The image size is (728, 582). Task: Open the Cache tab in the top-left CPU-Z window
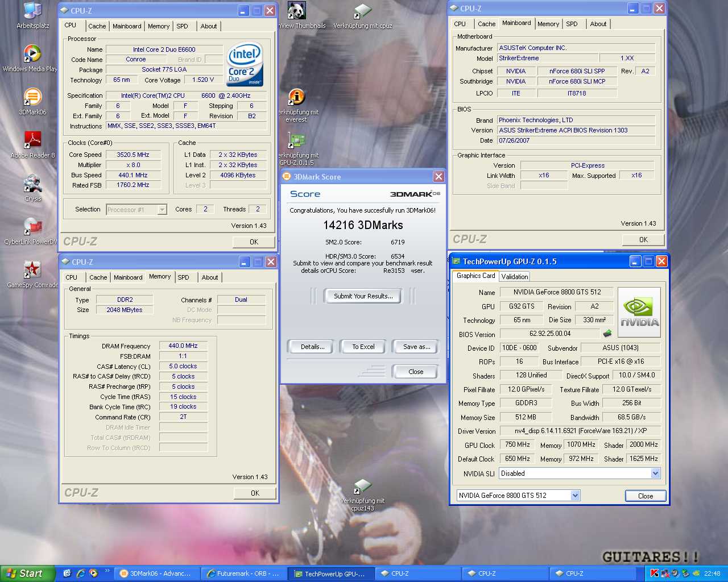[97, 26]
